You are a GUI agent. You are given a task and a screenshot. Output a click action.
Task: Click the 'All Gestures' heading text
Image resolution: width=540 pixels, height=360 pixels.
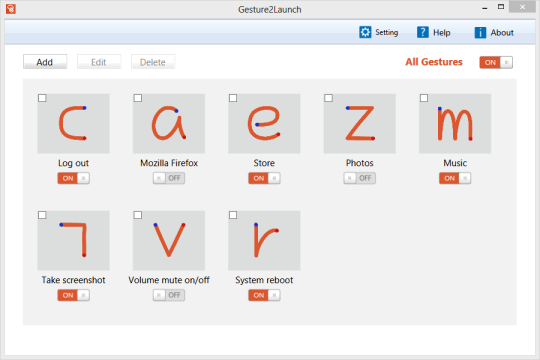pos(434,62)
